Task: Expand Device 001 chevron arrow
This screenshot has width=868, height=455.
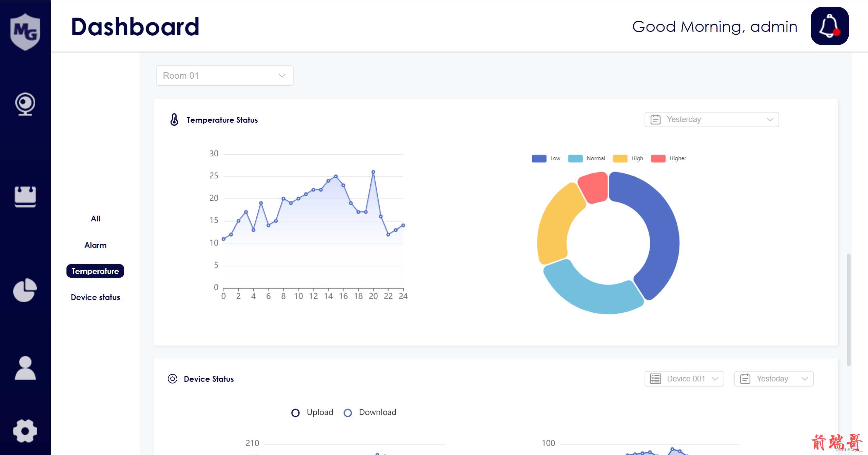Action: [x=715, y=379]
